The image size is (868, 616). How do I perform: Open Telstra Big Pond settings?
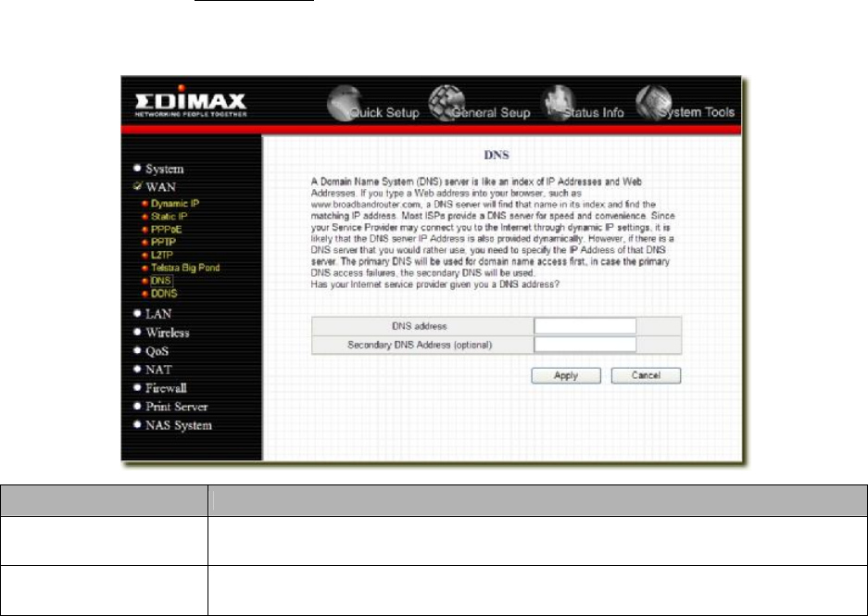[x=185, y=268]
